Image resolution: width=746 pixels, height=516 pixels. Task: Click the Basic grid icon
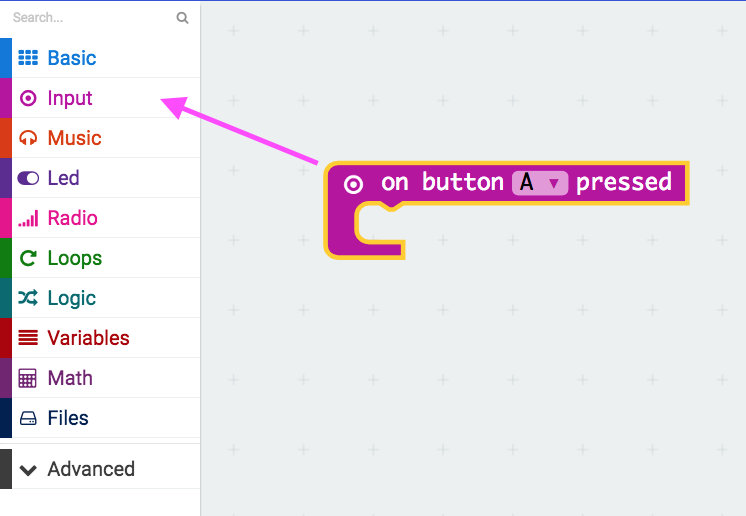pyautogui.click(x=28, y=58)
